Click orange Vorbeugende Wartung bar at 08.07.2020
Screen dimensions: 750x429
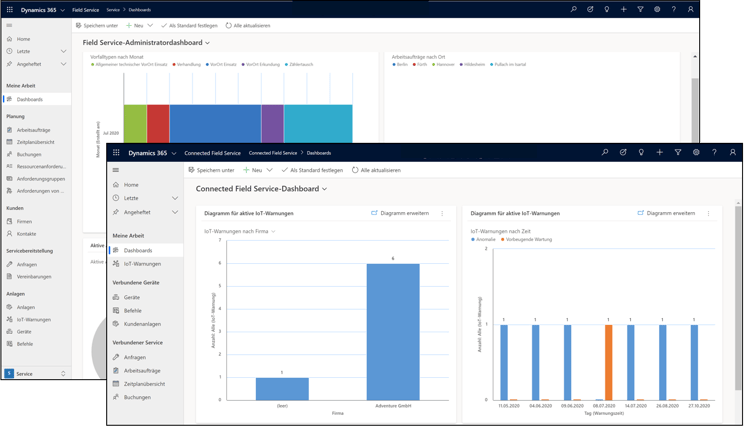[x=608, y=363]
